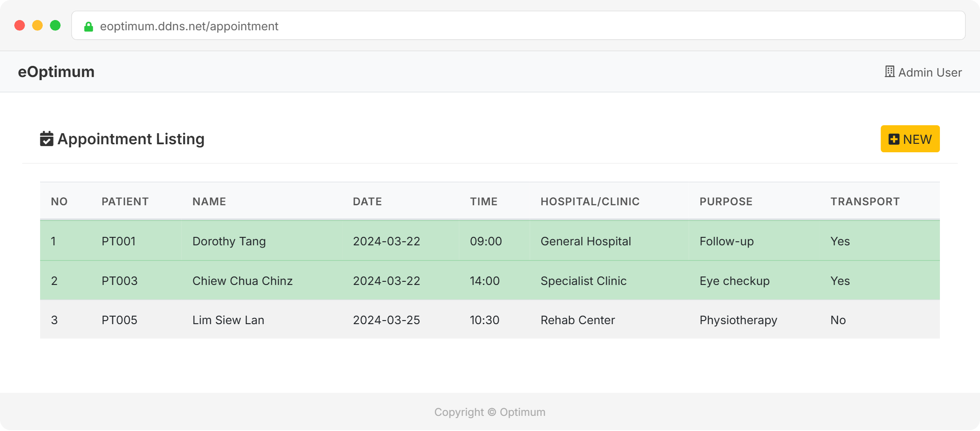
Task: Click the green maximize window button
Action: point(55,25)
